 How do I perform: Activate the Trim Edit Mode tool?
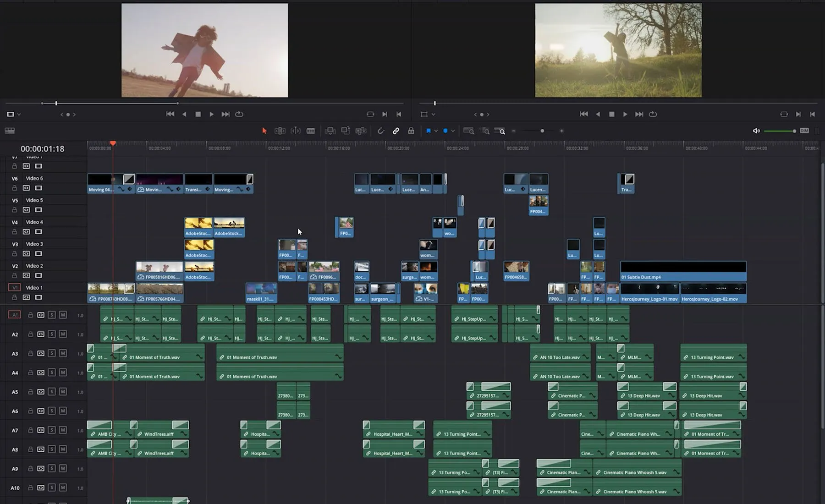click(280, 131)
